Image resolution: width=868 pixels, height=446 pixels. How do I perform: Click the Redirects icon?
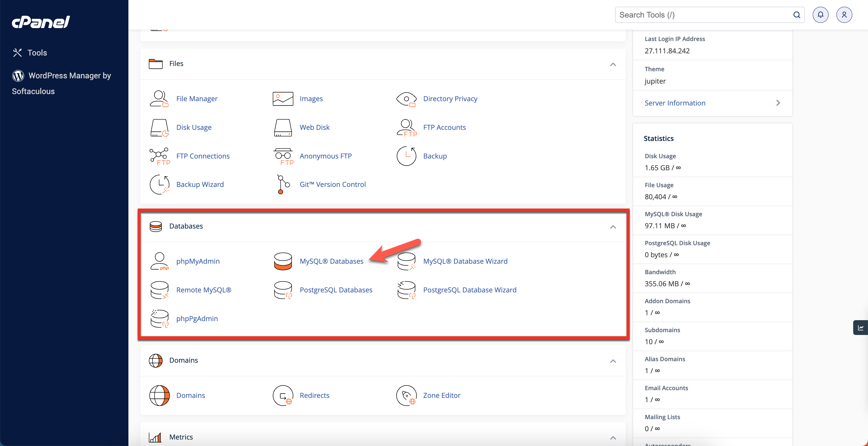pos(283,395)
